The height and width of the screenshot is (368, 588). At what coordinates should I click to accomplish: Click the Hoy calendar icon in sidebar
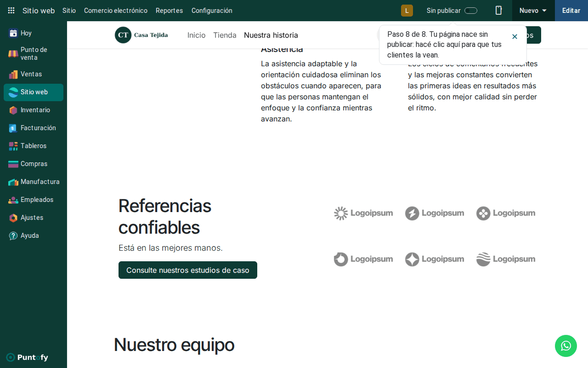click(13, 33)
